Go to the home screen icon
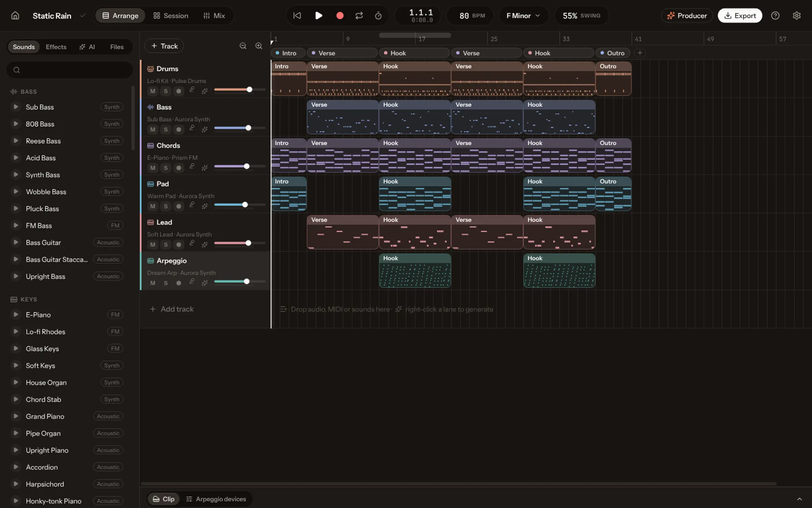Image resolution: width=812 pixels, height=508 pixels. (x=15, y=16)
